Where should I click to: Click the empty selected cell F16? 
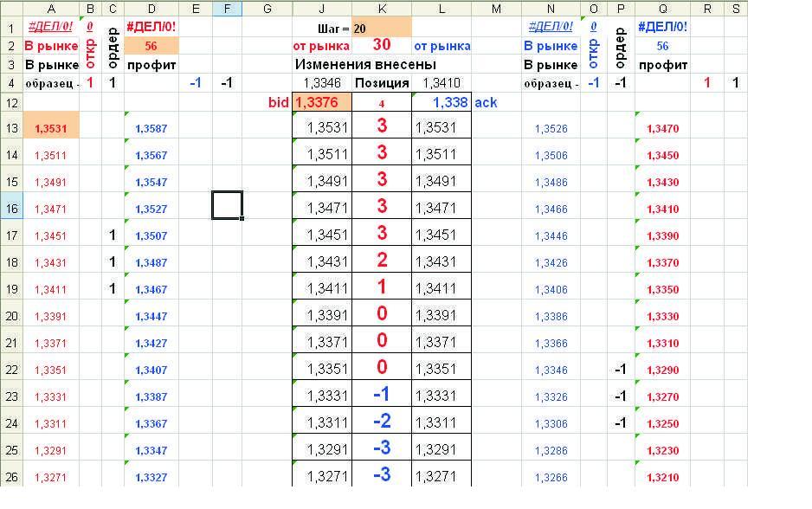click(227, 205)
